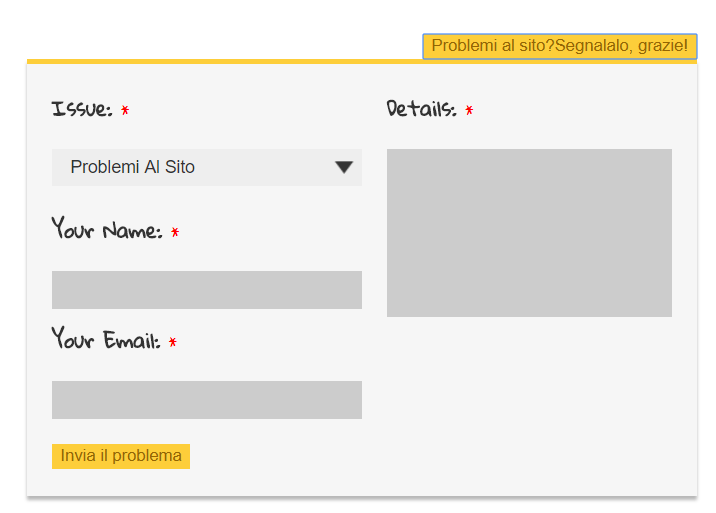Click the red asterisk after Your Email
The image size is (716, 513).
[x=173, y=342]
